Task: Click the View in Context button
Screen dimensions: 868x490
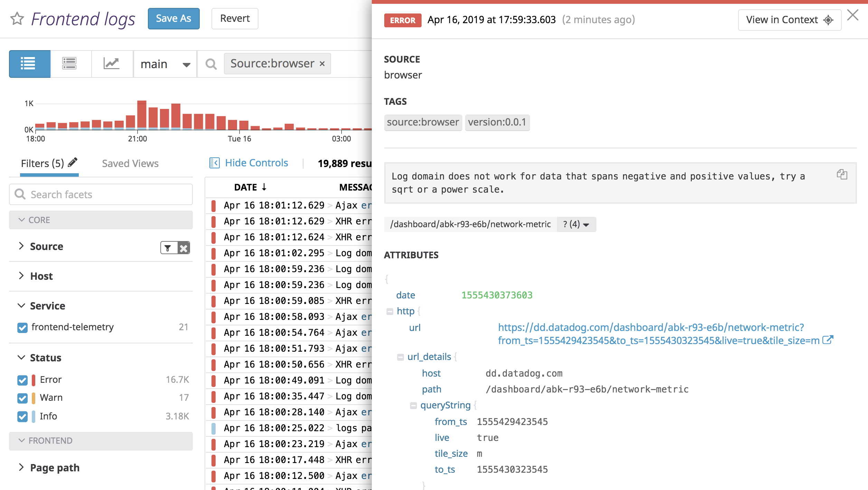Action: click(789, 20)
